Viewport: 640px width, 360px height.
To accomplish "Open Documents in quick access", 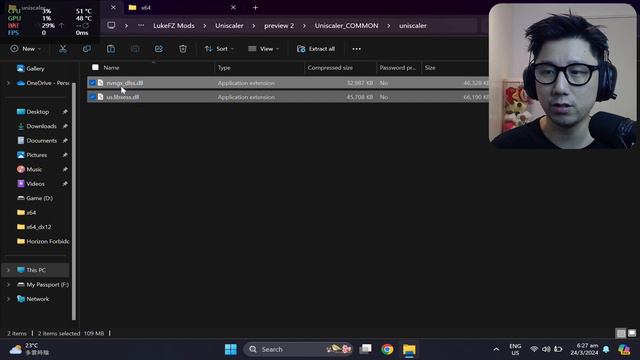I will tap(41, 140).
